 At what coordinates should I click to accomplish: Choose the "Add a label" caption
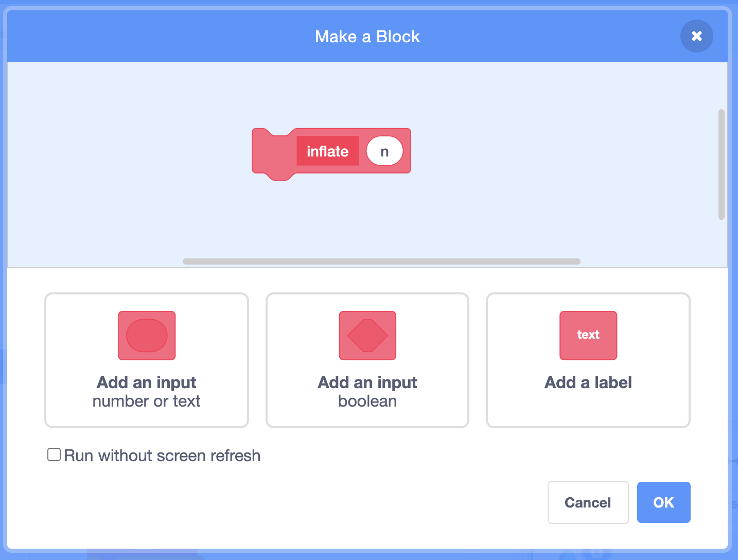588,382
